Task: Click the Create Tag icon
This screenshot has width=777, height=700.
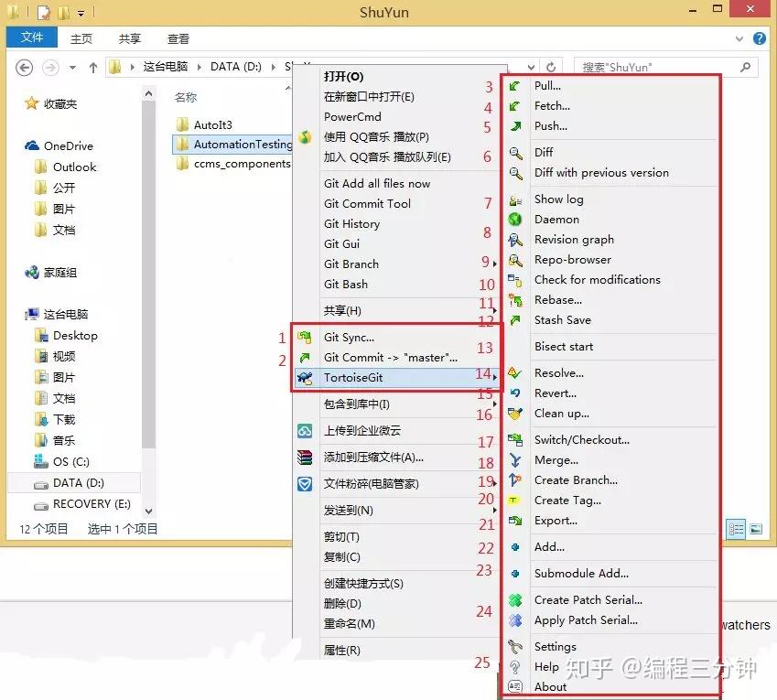Action: (x=513, y=501)
